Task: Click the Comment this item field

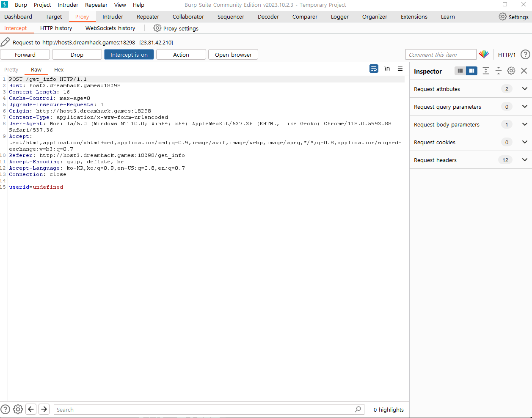Action: (x=441, y=55)
